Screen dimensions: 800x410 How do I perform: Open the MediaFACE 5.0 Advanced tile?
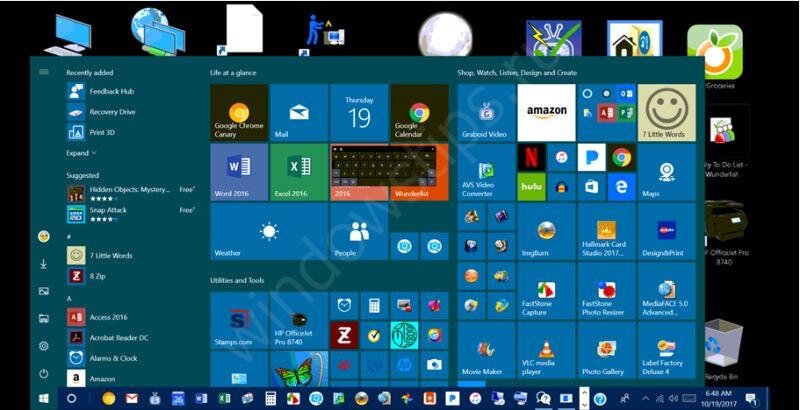pos(666,291)
